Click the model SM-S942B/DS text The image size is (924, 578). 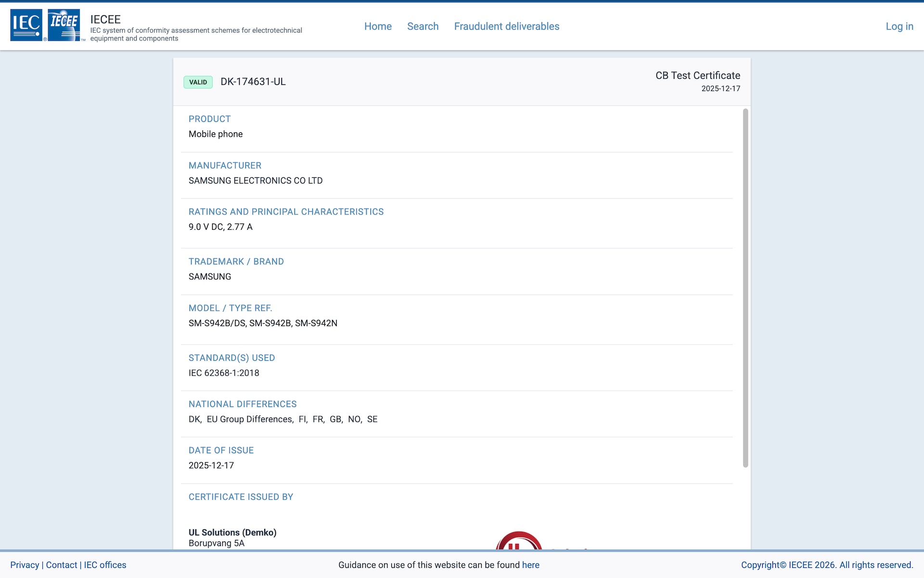[217, 323]
